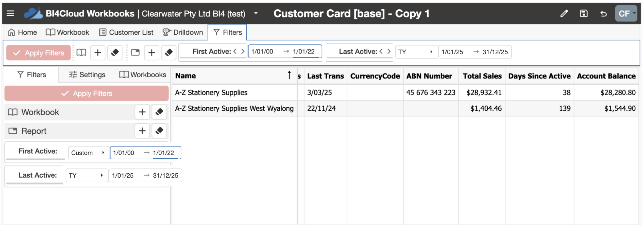Click the ascending sort arrow in Name
644x228 pixels.
coord(289,75)
